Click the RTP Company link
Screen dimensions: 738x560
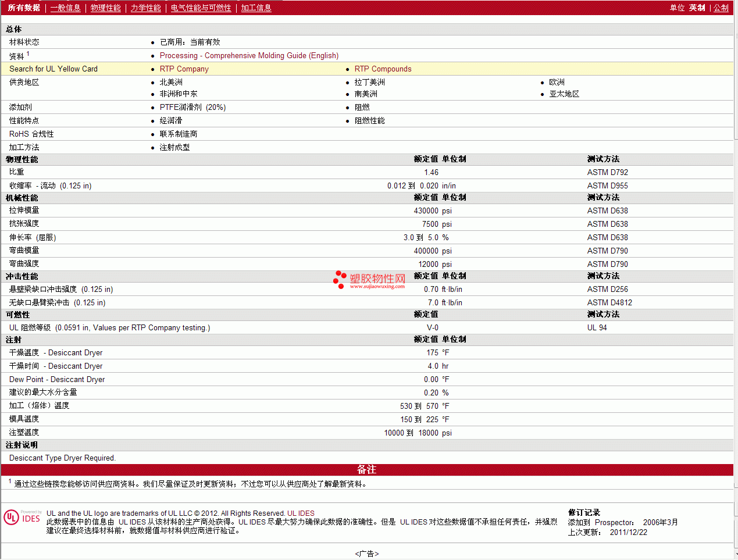point(184,69)
